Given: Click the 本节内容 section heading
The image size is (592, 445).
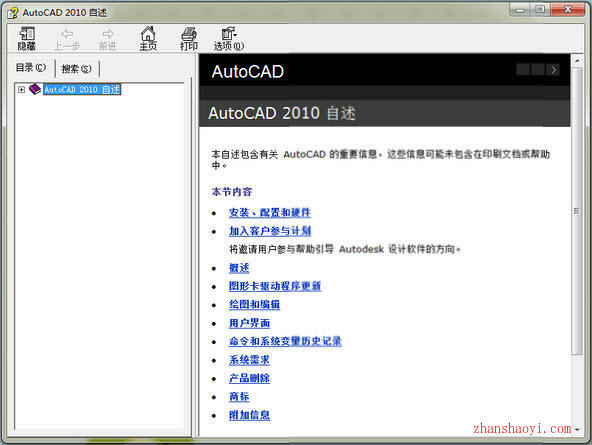Looking at the screenshot, I should pos(231,192).
